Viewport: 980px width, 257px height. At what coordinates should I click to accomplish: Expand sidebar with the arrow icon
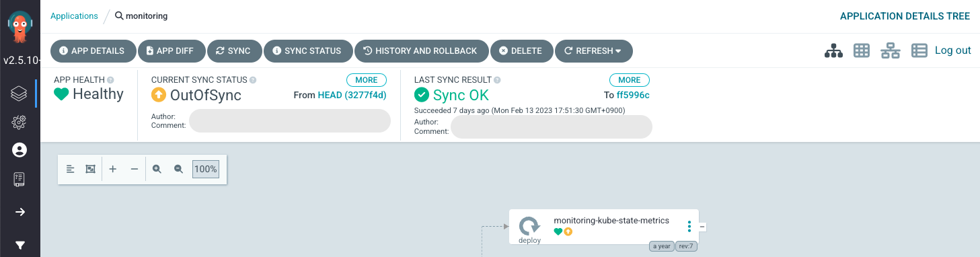point(20,212)
